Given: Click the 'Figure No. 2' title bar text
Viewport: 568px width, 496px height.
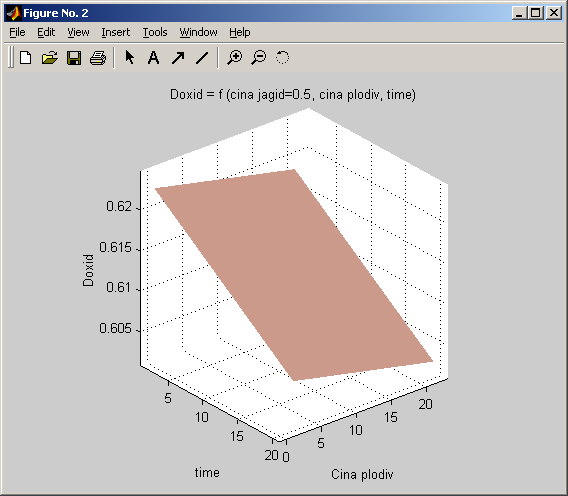Looking at the screenshot, I should click(56, 13).
